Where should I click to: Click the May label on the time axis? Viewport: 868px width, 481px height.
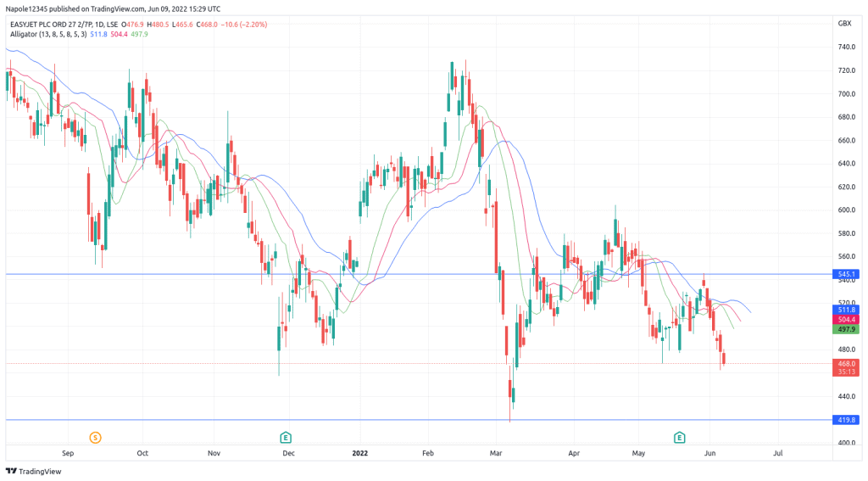[639, 453]
